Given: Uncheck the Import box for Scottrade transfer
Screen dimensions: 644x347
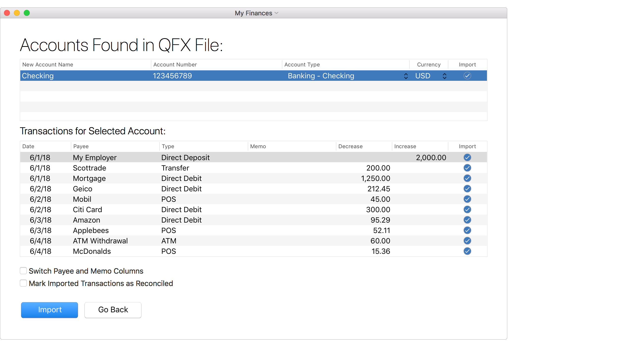Looking at the screenshot, I should tap(467, 168).
